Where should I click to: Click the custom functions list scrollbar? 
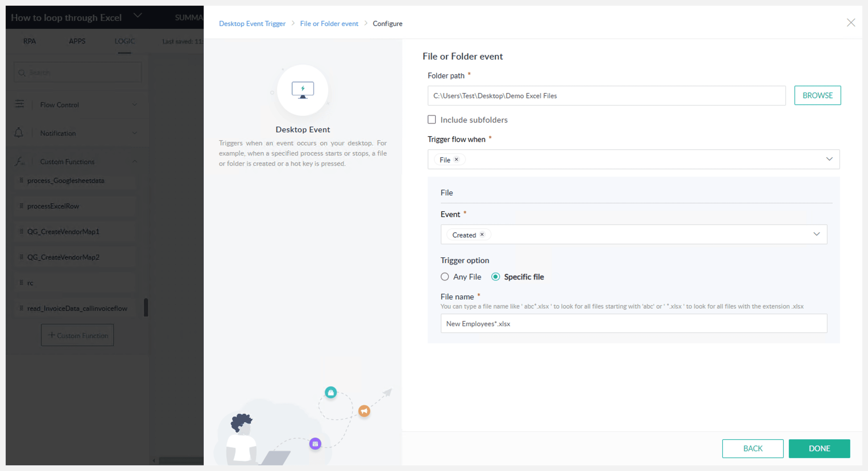click(x=146, y=307)
